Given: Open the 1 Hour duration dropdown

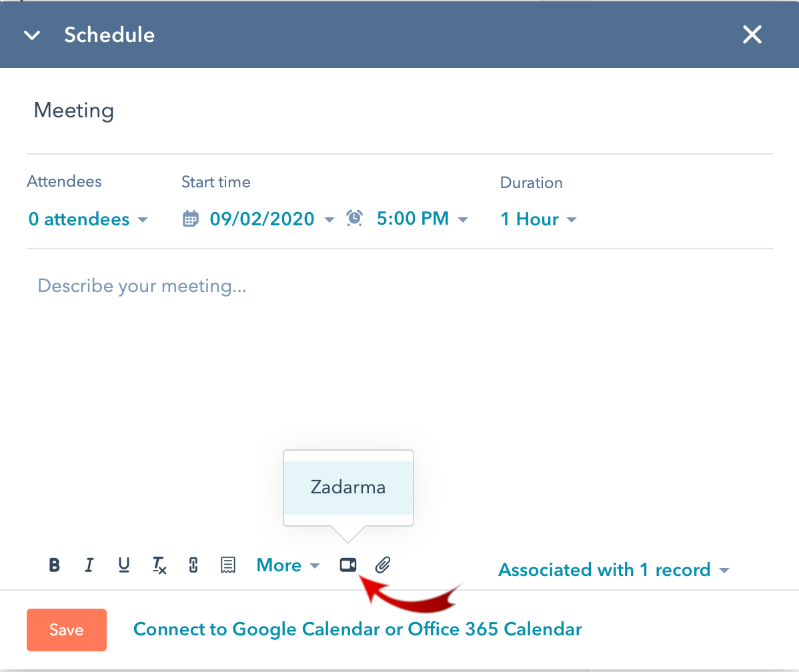Looking at the screenshot, I should coord(538,219).
